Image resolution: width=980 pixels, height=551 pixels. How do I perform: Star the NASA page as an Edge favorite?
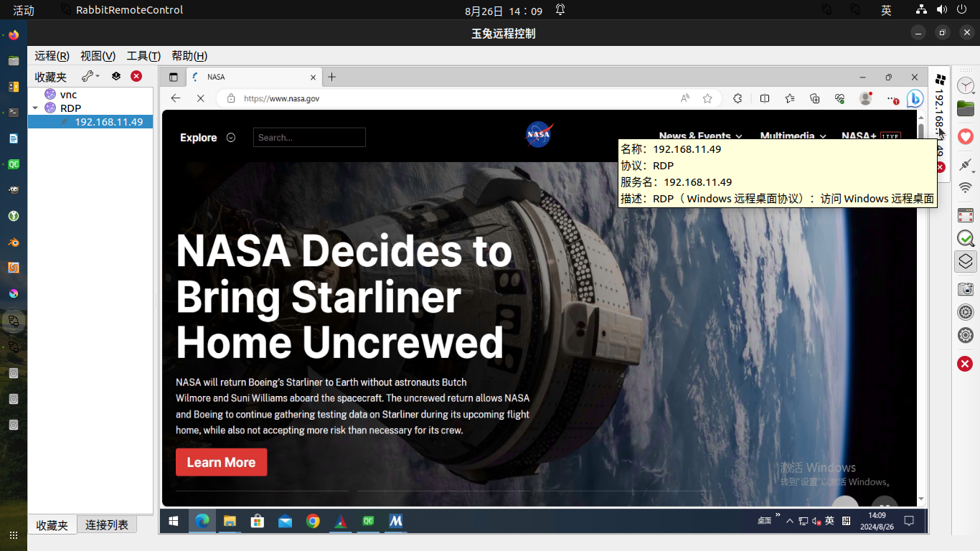click(x=707, y=98)
